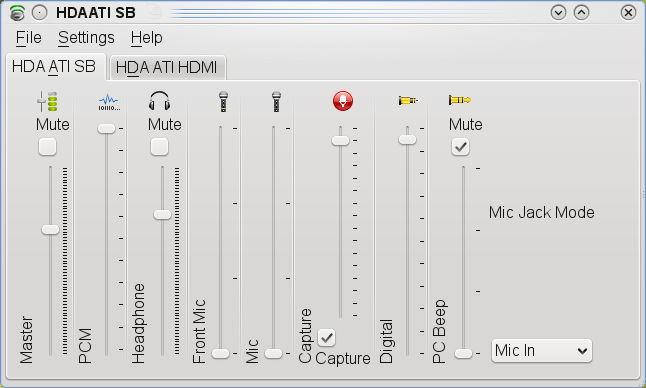This screenshot has height=388, width=646.
Task: Click the vertical Digital label
Action: [386, 341]
